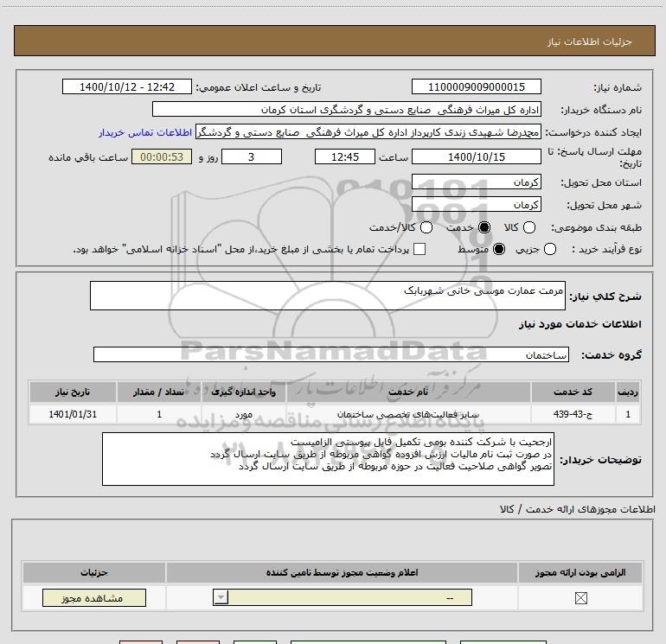The height and width of the screenshot is (644, 666).
Task: Choose the جزیی purchase process option
Action: coord(549,249)
